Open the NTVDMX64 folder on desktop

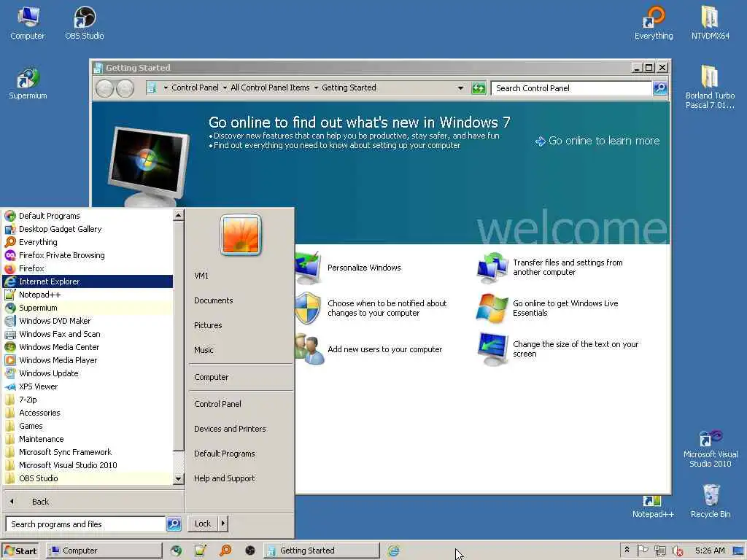click(711, 23)
